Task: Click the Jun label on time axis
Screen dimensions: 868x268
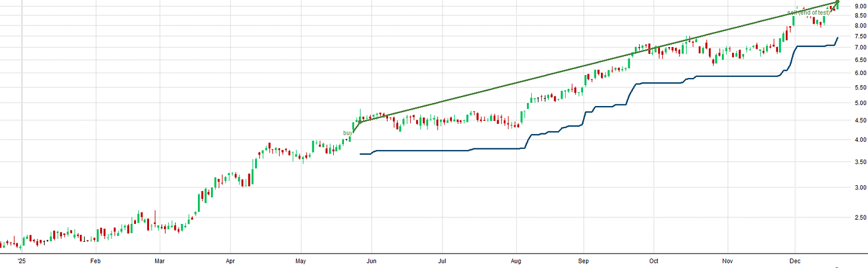Action: (372, 261)
